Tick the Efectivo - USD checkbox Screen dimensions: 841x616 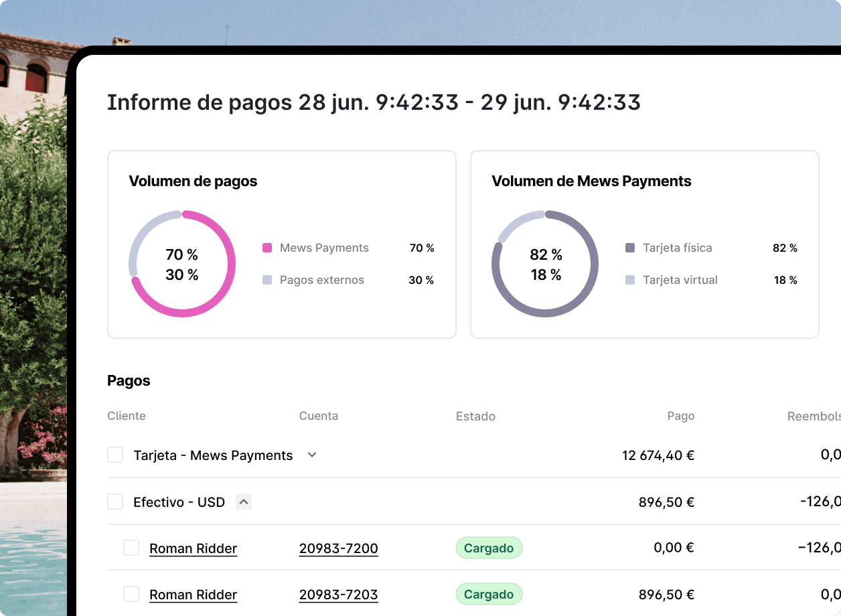point(115,502)
